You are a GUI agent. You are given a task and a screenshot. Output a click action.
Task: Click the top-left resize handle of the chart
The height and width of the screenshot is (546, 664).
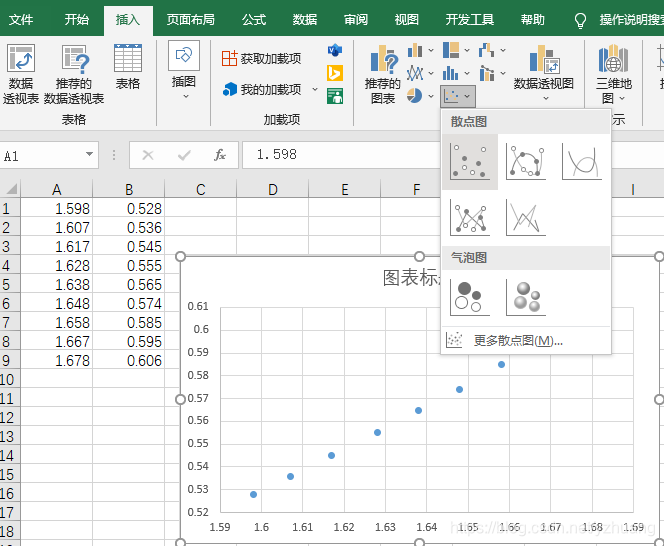tap(180, 256)
